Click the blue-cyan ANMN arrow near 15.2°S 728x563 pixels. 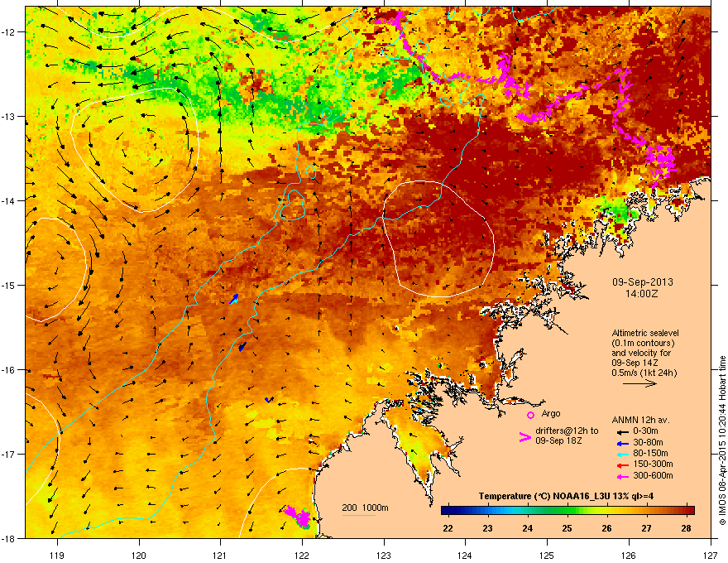(x=234, y=299)
